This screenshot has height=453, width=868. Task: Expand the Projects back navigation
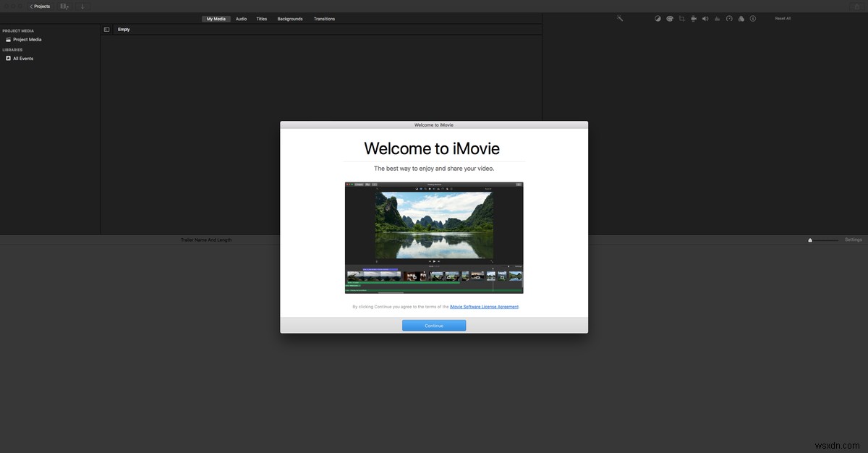coord(39,6)
